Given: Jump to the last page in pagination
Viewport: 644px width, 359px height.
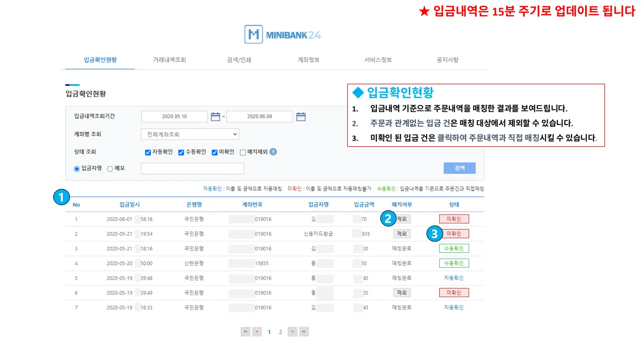Looking at the screenshot, I should (304, 332).
